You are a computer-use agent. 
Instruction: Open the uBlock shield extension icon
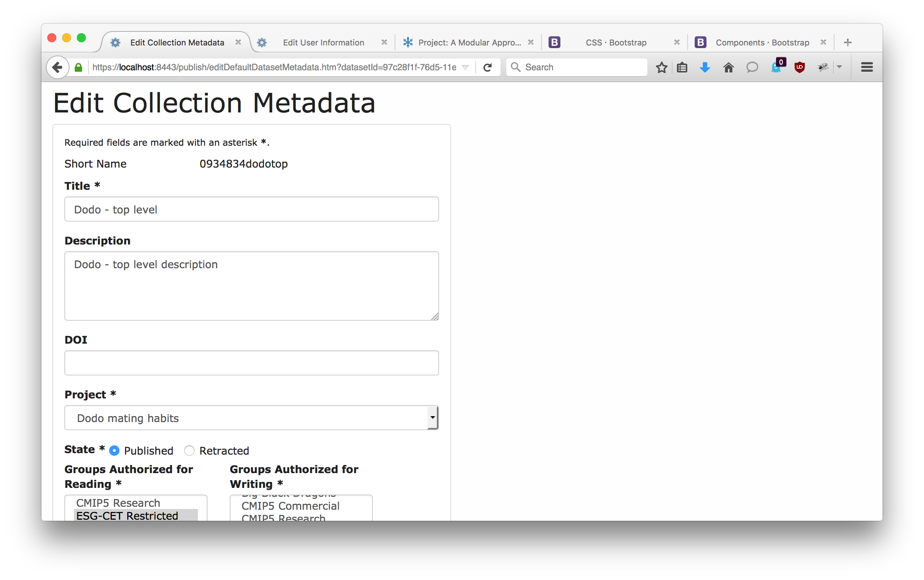tap(799, 68)
